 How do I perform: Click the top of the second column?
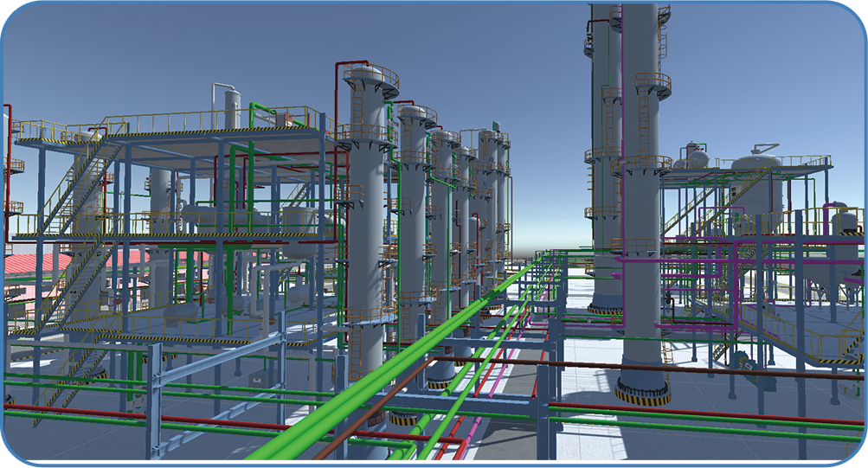tap(415, 112)
